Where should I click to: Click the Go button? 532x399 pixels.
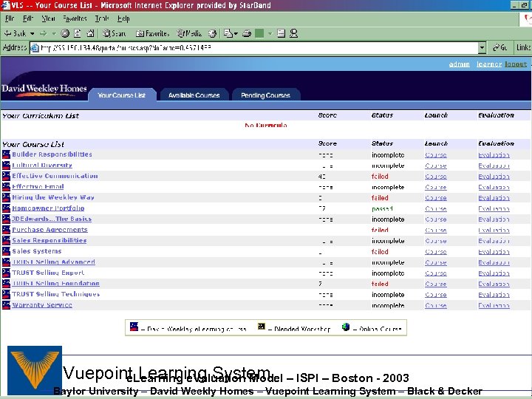coord(499,48)
